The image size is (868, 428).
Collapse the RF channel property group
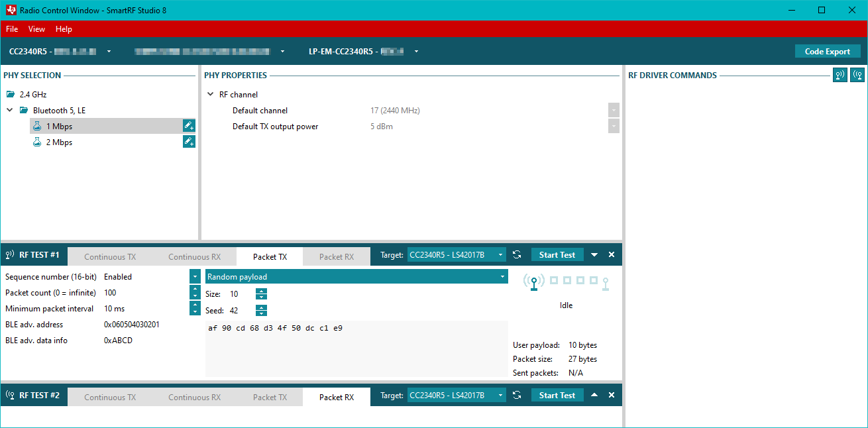pos(210,95)
